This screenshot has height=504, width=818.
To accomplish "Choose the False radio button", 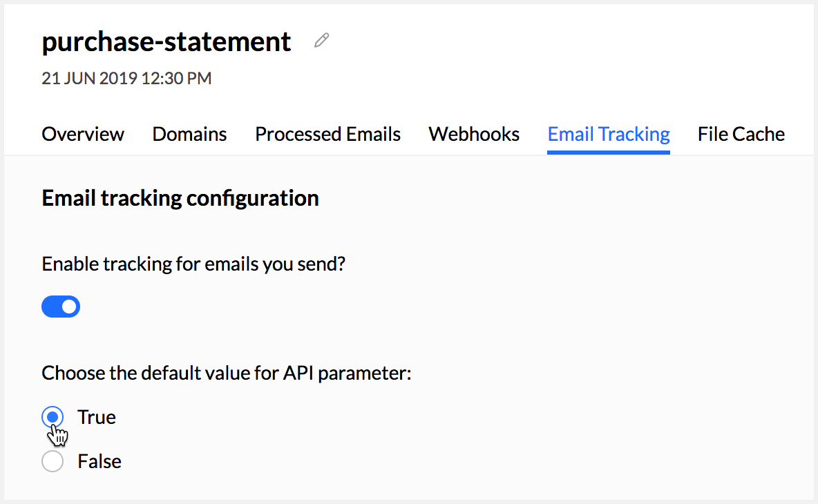I will tap(53, 461).
